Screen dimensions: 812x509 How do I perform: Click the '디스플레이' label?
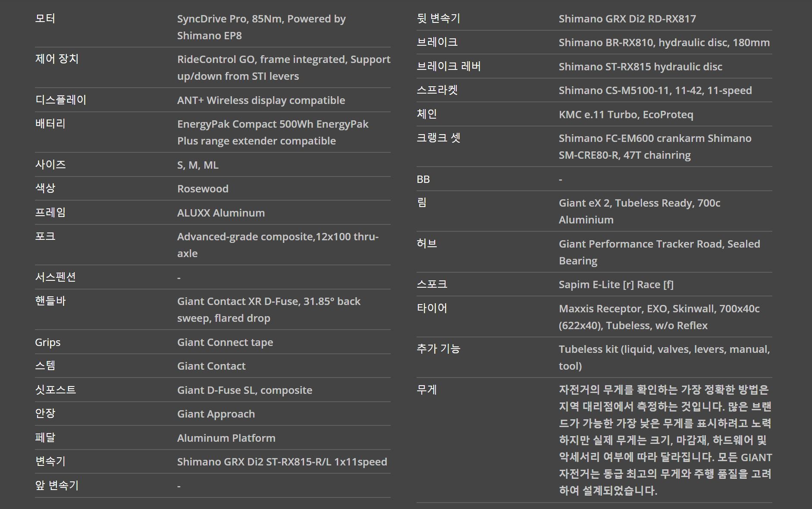61,100
